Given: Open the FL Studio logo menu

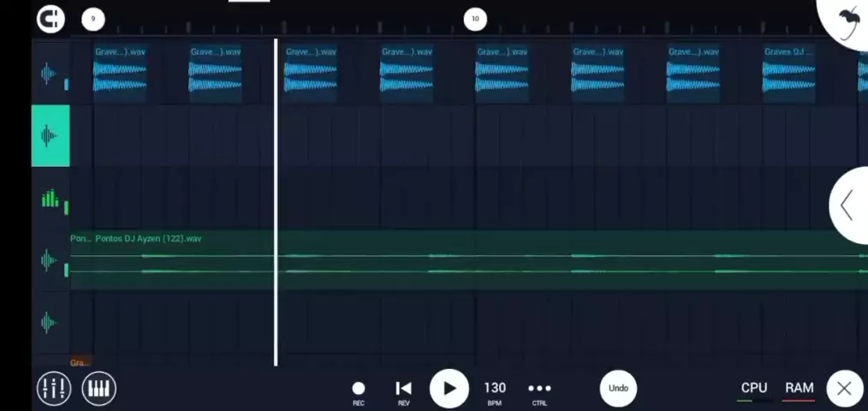Looking at the screenshot, I should tap(847, 19).
